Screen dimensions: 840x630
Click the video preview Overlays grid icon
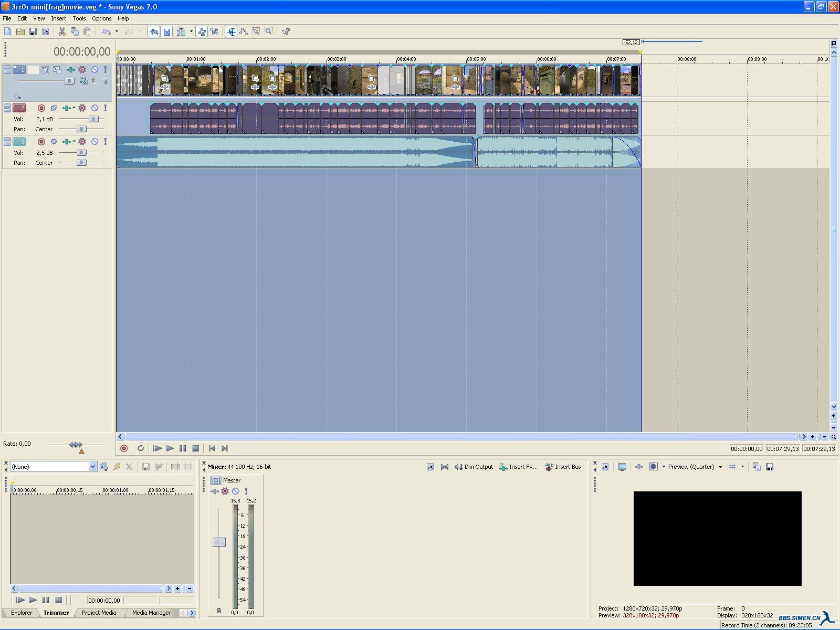tap(732, 467)
